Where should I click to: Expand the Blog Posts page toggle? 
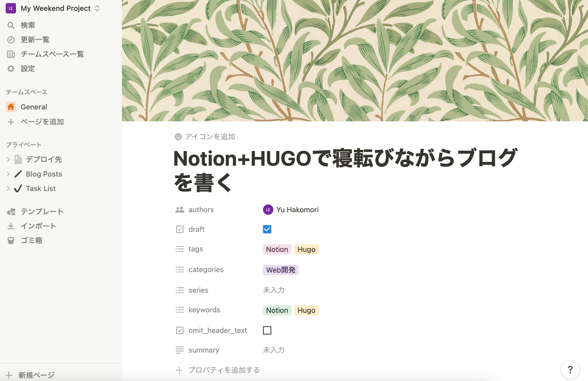click(8, 174)
